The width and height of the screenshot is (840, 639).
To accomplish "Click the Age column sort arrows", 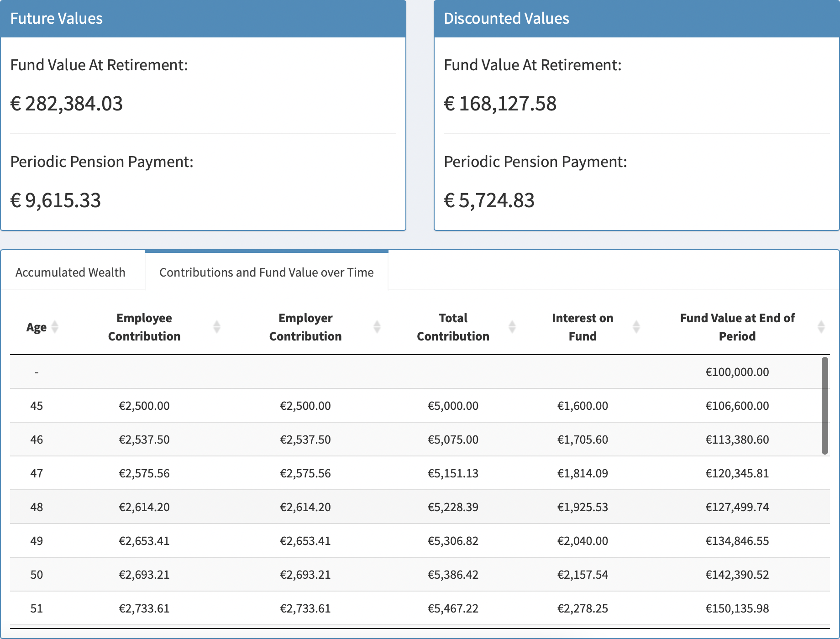I will point(55,327).
